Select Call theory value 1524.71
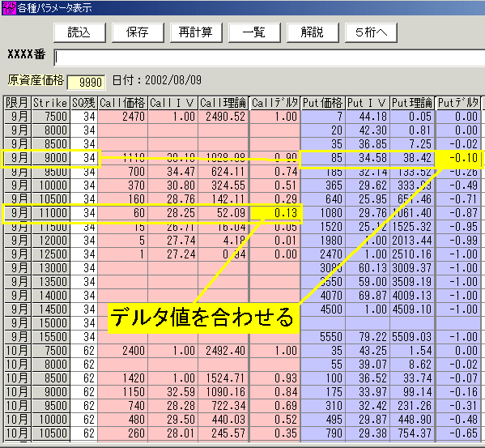The height and width of the screenshot is (448, 485). click(223, 378)
